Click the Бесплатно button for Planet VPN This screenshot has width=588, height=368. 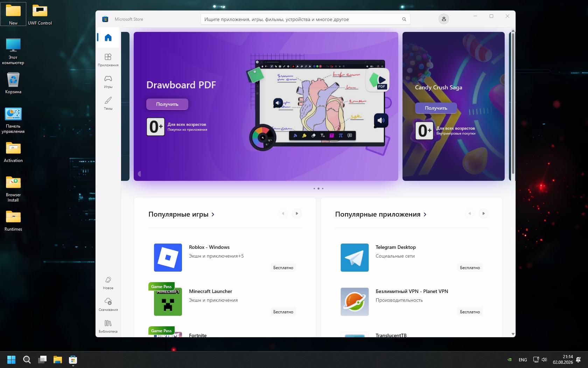pyautogui.click(x=470, y=312)
